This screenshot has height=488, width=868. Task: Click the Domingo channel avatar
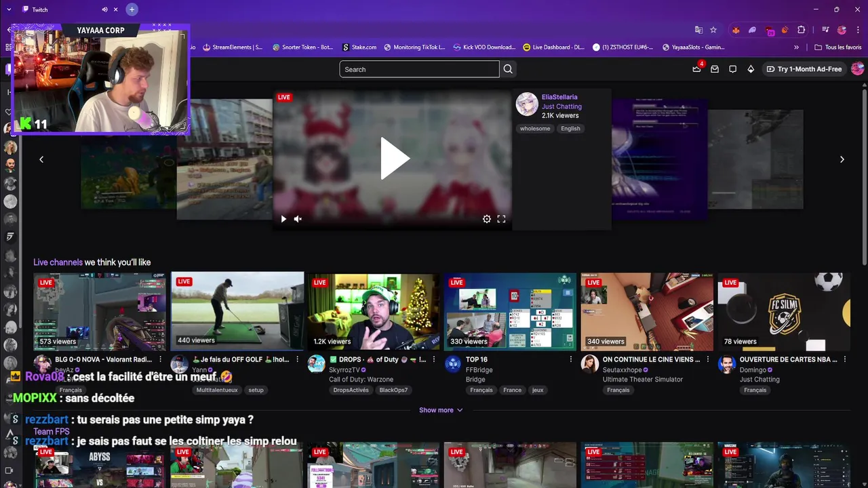(x=727, y=364)
